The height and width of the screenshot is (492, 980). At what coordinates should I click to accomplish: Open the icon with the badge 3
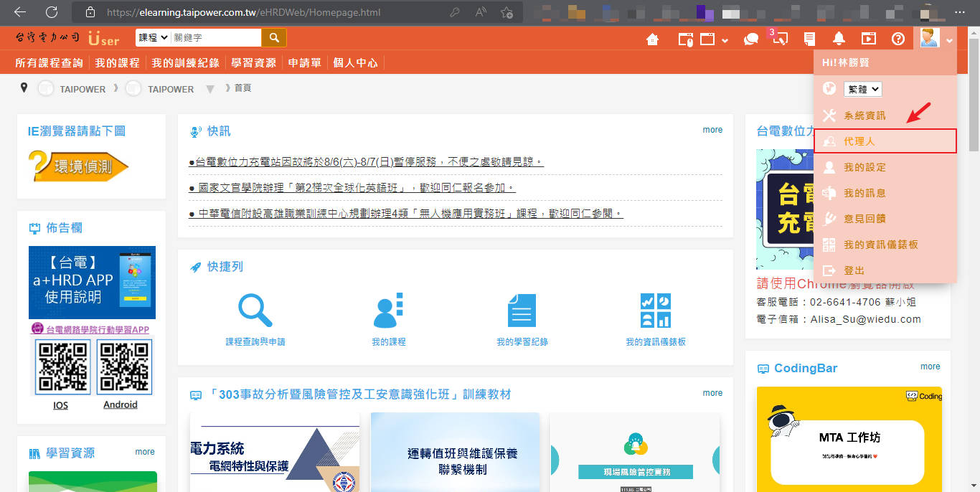tap(779, 38)
